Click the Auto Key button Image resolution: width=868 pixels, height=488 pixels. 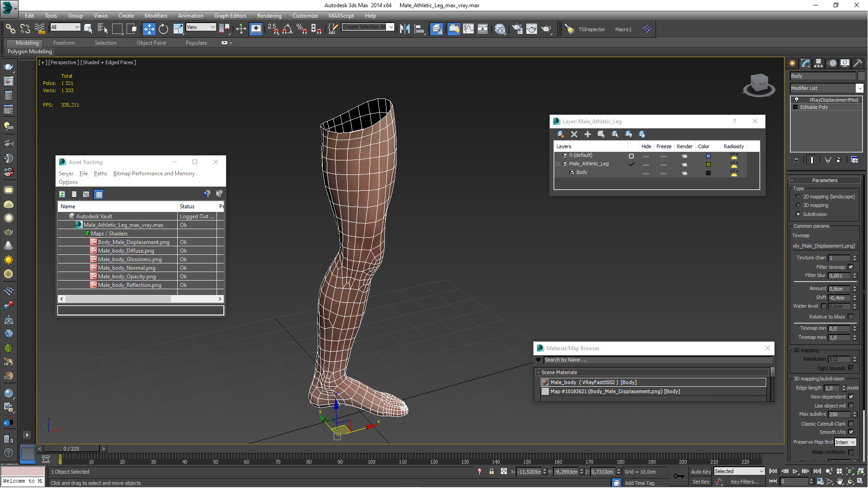click(701, 471)
